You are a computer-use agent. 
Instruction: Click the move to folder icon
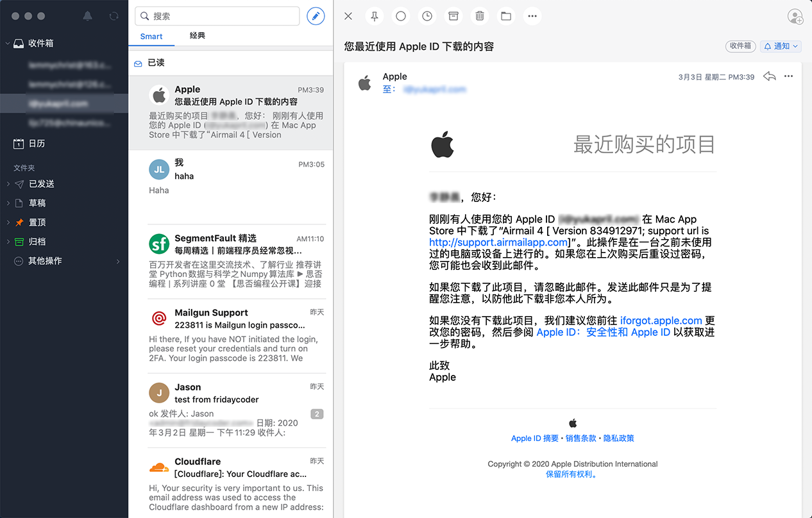tap(506, 16)
